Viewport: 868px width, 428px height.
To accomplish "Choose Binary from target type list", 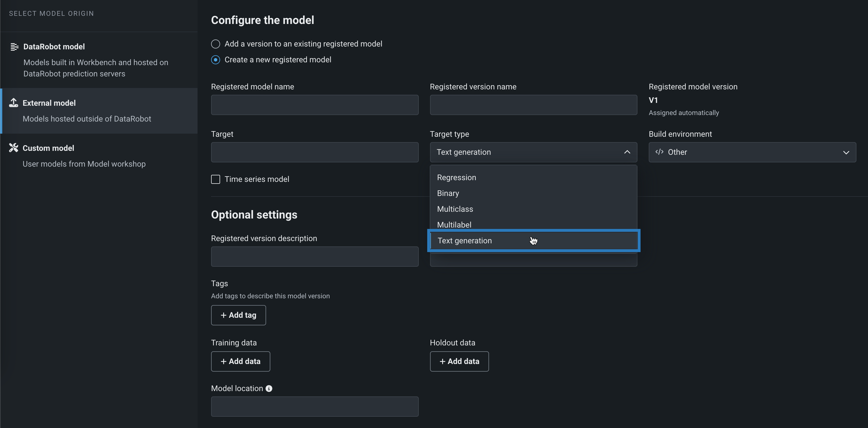I will [x=448, y=193].
